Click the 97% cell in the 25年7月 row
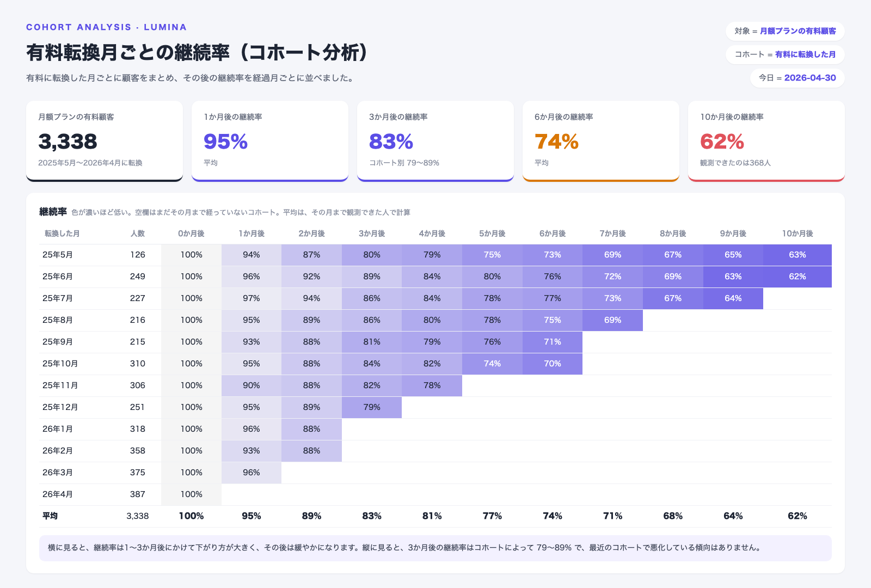The width and height of the screenshot is (871, 588). [x=252, y=298]
